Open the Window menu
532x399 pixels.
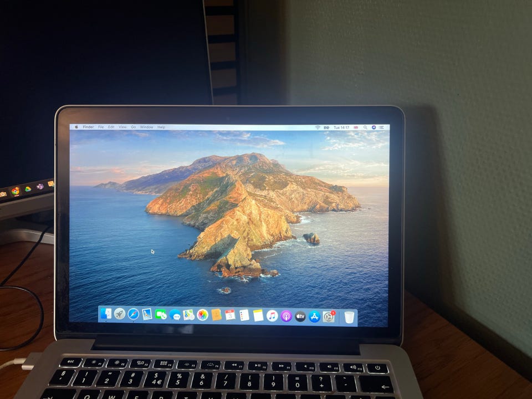point(146,127)
